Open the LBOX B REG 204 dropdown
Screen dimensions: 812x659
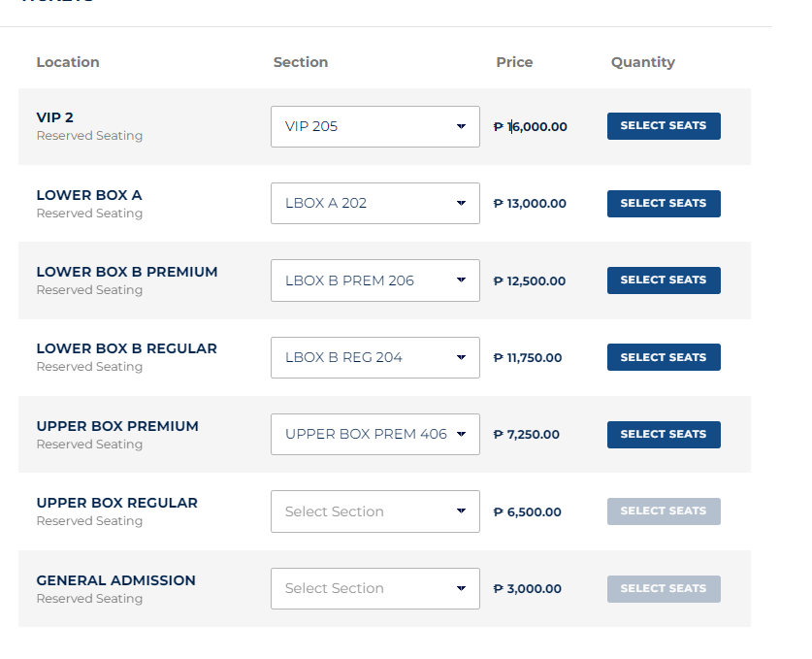pos(374,357)
